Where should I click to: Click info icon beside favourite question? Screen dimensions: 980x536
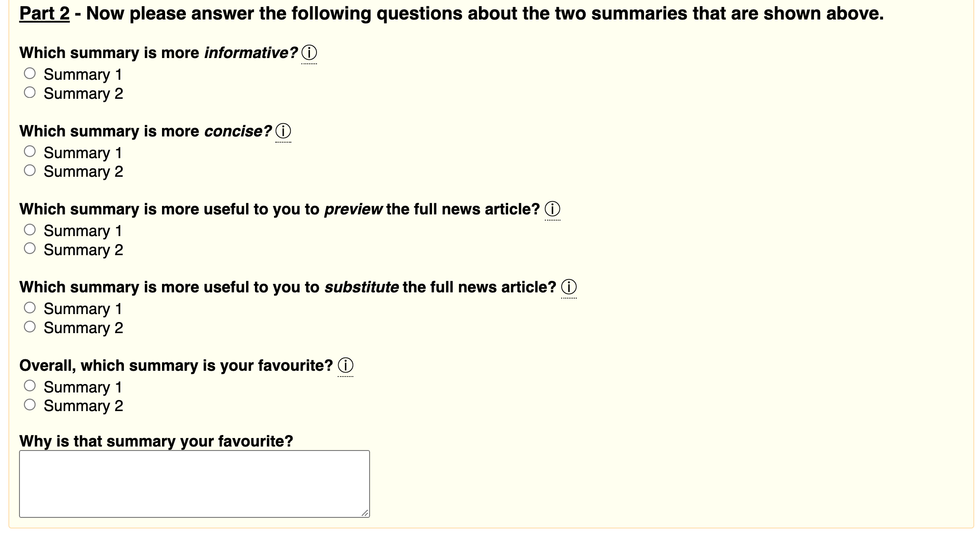click(x=345, y=366)
